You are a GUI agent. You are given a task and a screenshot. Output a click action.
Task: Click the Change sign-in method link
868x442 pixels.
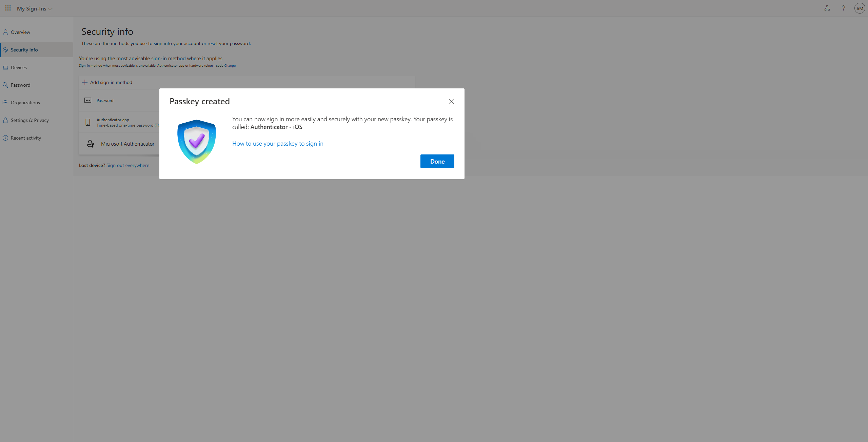pyautogui.click(x=230, y=66)
